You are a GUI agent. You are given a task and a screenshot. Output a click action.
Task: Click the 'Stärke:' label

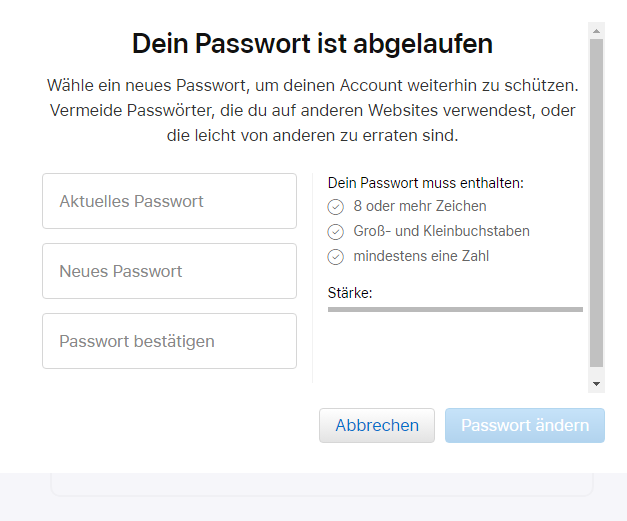350,293
